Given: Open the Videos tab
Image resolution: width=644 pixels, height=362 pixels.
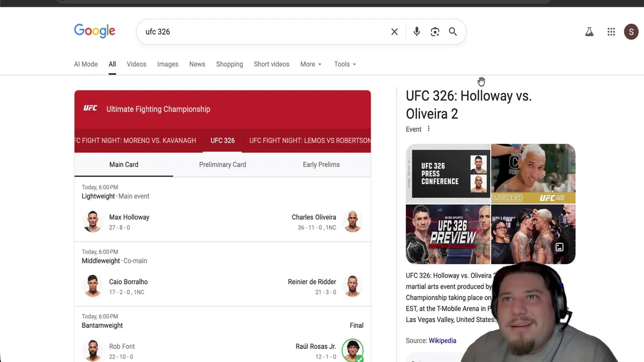Looking at the screenshot, I should point(136,64).
